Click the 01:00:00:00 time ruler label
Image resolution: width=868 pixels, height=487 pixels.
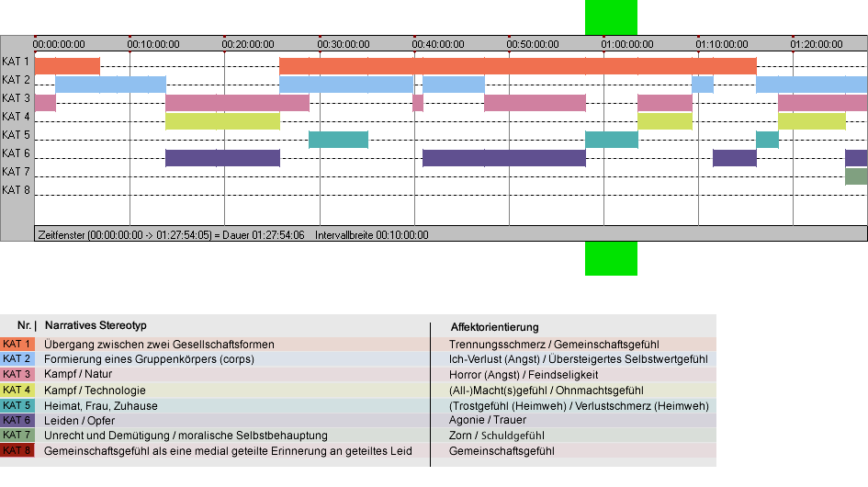[x=627, y=44]
